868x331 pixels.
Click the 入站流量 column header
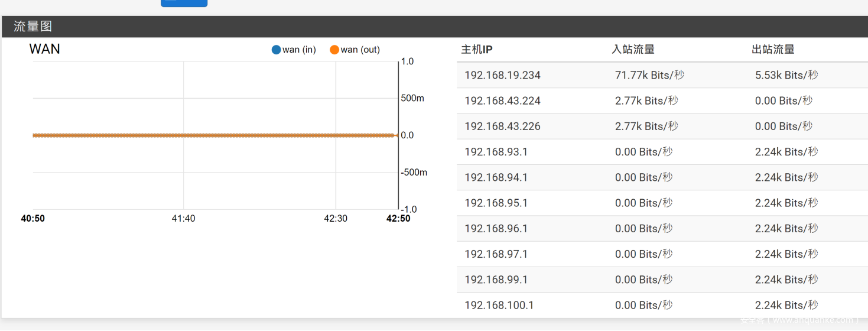point(633,50)
